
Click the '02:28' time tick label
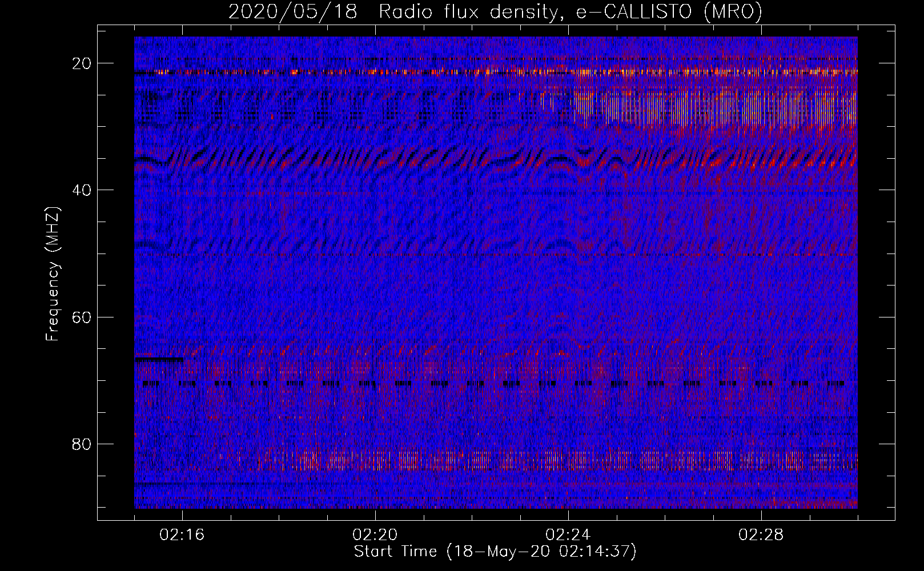761,535
